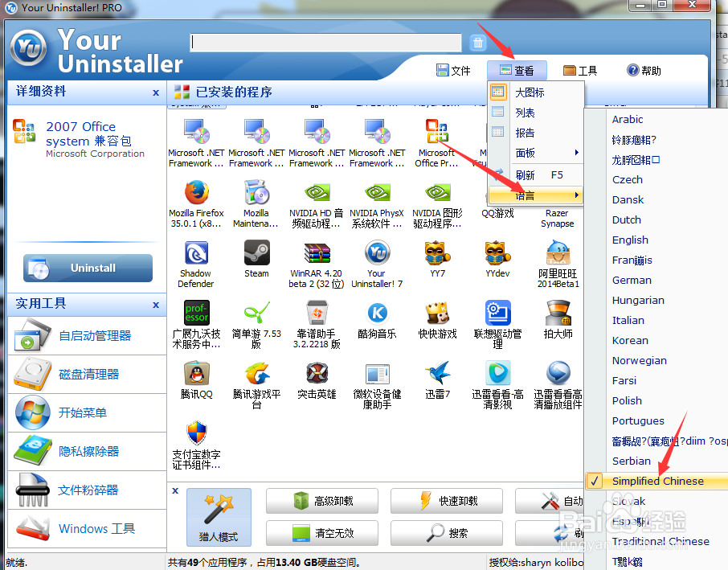The image size is (728, 570).
Task: Activate 猎人模式 hunter mode button
Action: pyautogui.click(x=219, y=517)
